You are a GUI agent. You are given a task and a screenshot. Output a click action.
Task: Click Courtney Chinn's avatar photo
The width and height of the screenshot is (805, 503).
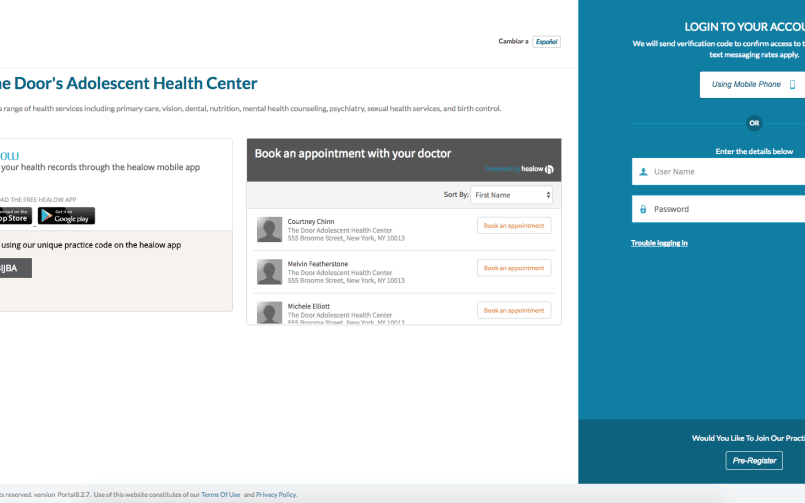pos(270,229)
